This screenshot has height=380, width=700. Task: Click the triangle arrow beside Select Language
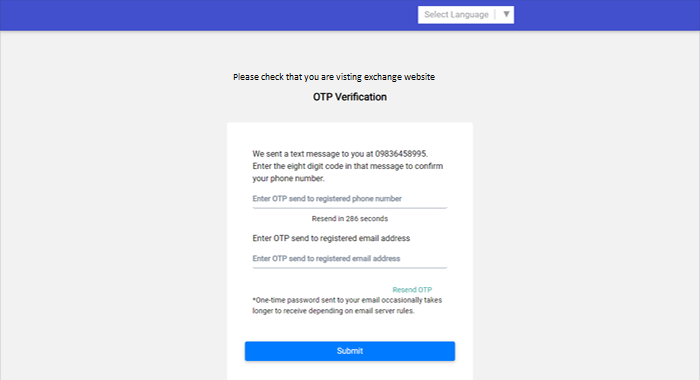(x=506, y=14)
